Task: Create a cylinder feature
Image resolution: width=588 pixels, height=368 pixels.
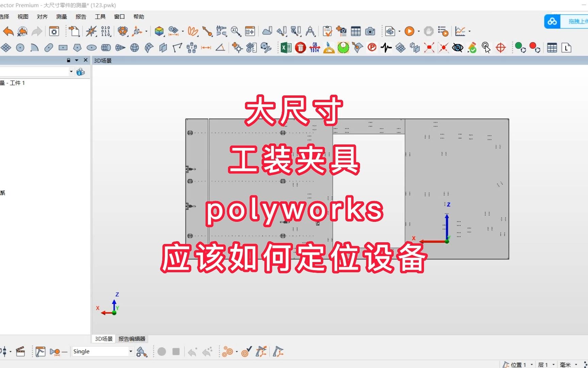Action: (x=106, y=48)
